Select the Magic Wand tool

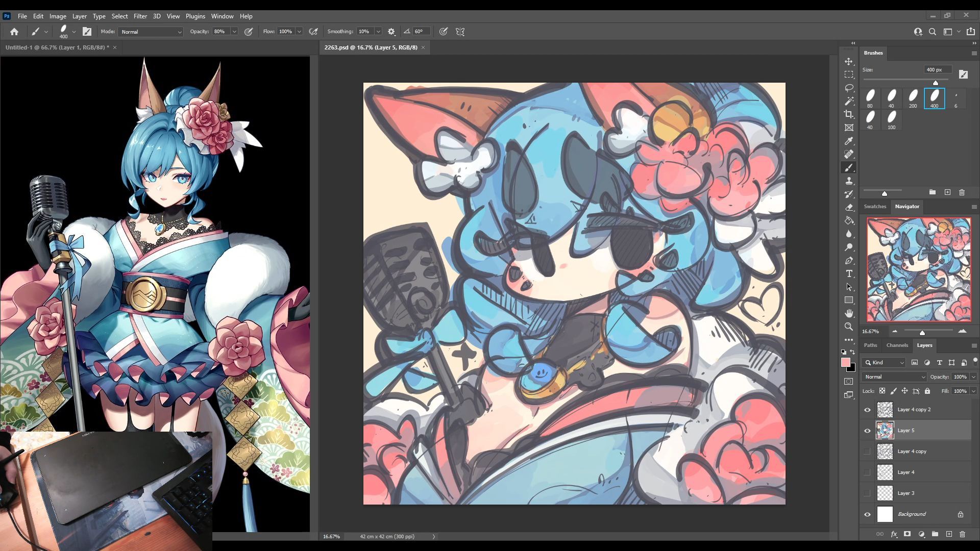[x=849, y=101]
